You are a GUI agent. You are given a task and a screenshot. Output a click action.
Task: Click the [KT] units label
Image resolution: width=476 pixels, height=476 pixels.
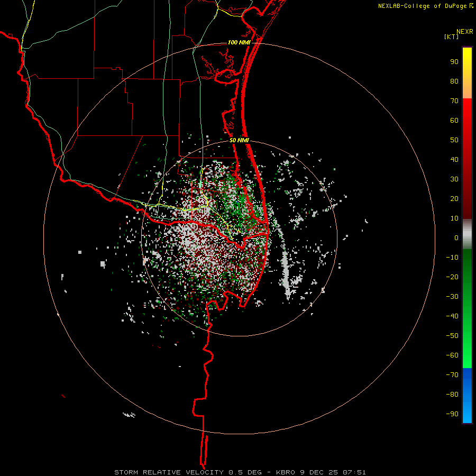[x=451, y=36]
